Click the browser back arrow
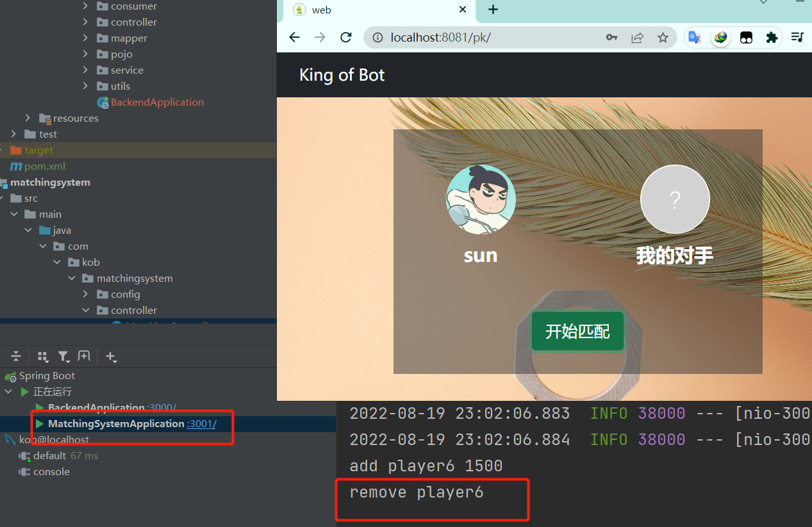Screen dimensions: 812x527 click(295, 37)
